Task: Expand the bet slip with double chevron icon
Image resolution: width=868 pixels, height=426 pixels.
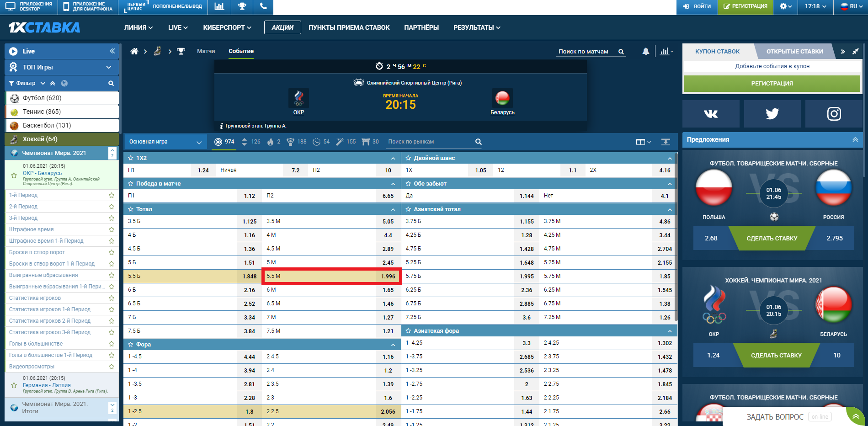Action: click(842, 52)
